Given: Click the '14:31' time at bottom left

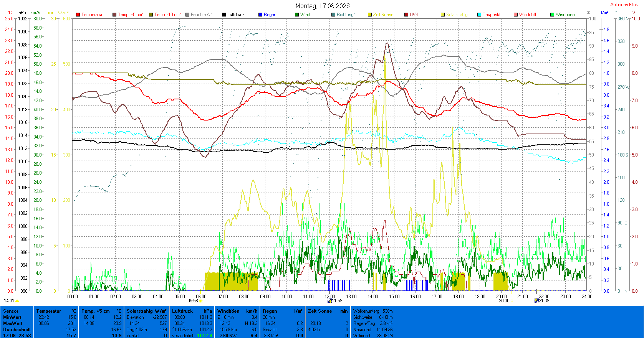Looking at the screenshot, I should [x=9, y=301].
